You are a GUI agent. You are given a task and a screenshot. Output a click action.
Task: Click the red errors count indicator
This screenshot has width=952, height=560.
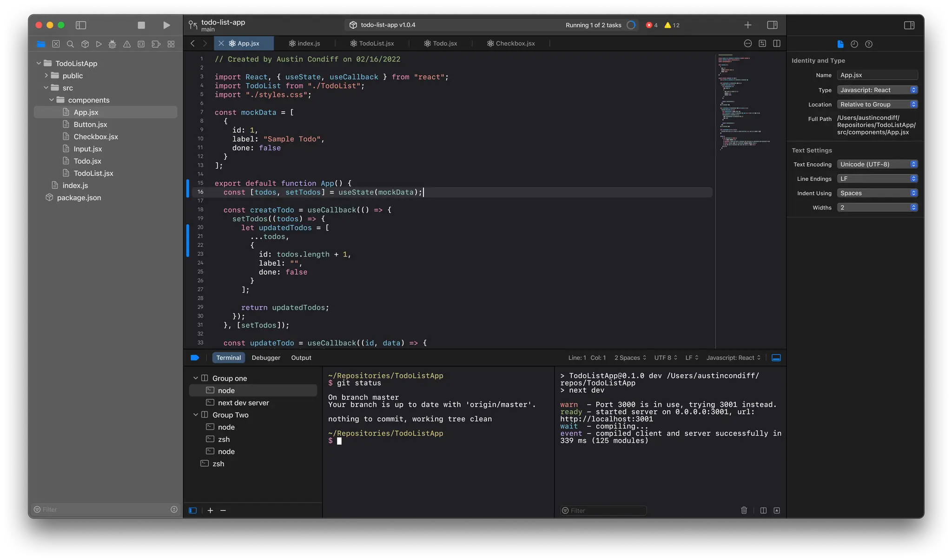pyautogui.click(x=652, y=25)
